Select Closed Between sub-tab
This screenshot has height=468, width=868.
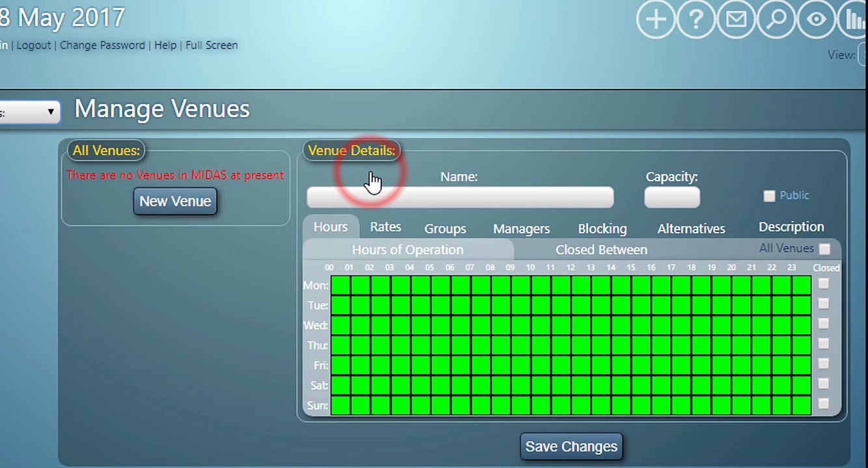point(601,250)
